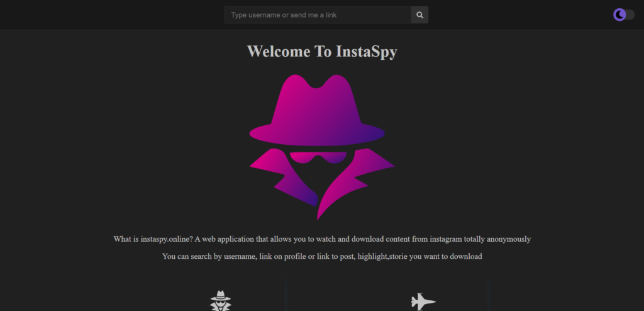Click the large InstaSpy spy logo

coord(322,147)
